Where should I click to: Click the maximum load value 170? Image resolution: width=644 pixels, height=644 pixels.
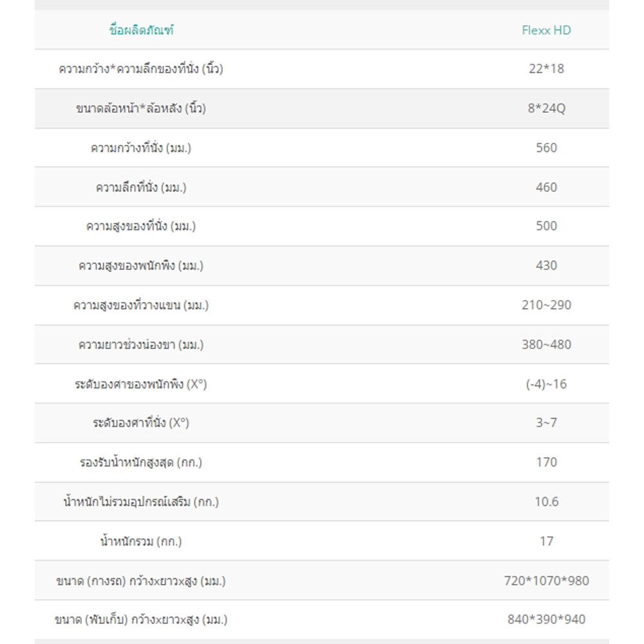coord(546,462)
